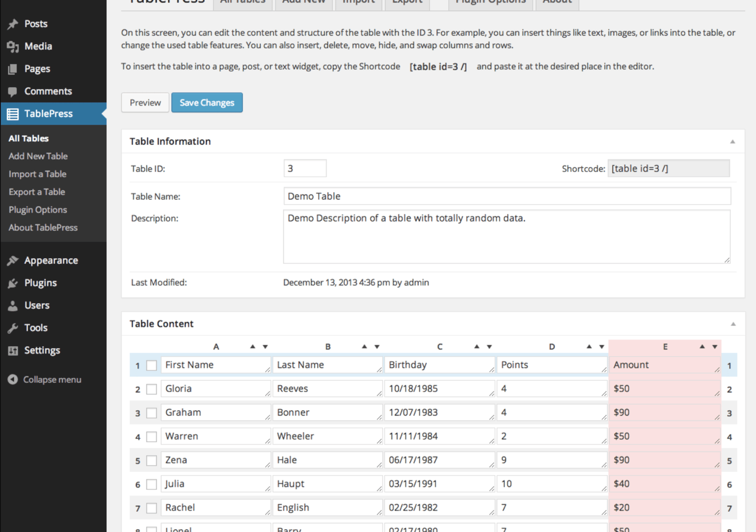The image size is (756, 532).
Task: Click the Collapse menu arrow icon
Action: click(13, 379)
